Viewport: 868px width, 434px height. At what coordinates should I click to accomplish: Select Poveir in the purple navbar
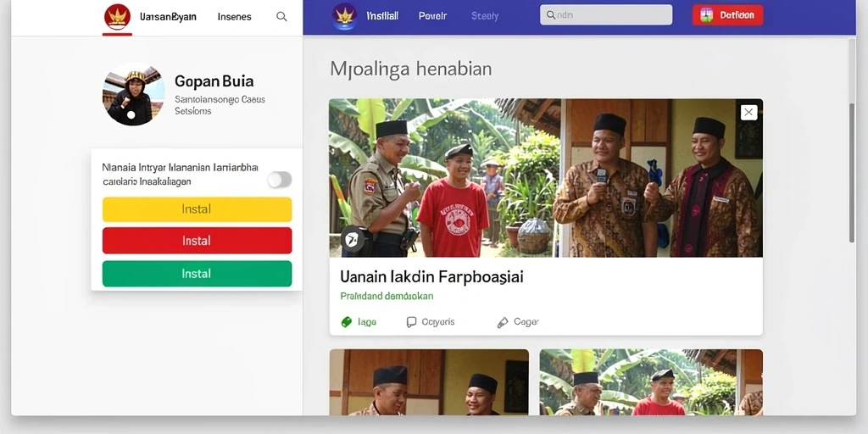432,16
